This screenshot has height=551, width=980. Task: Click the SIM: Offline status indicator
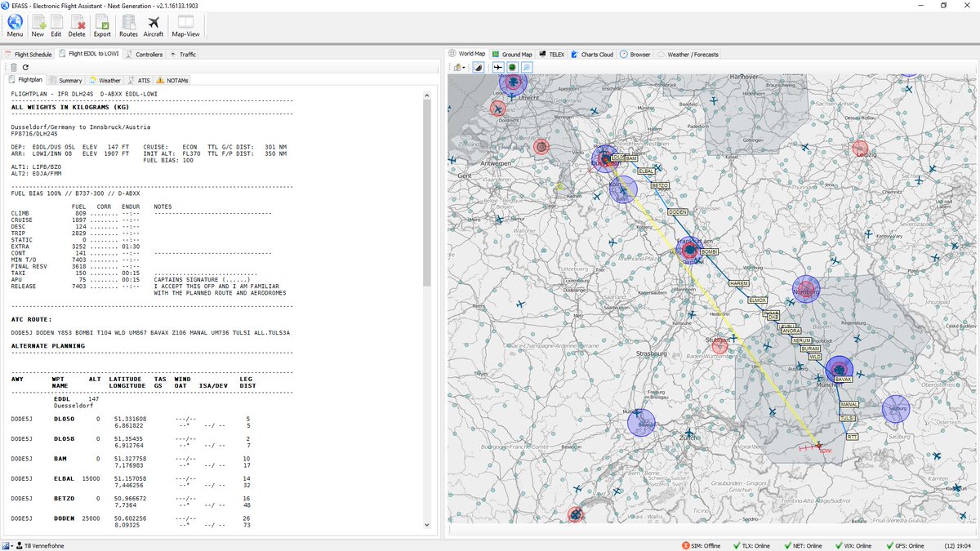point(702,545)
